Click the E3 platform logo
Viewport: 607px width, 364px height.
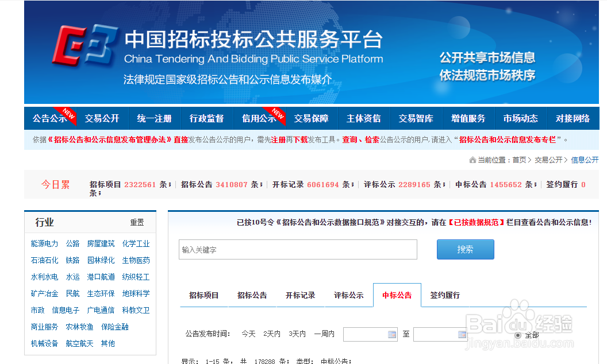(x=84, y=46)
